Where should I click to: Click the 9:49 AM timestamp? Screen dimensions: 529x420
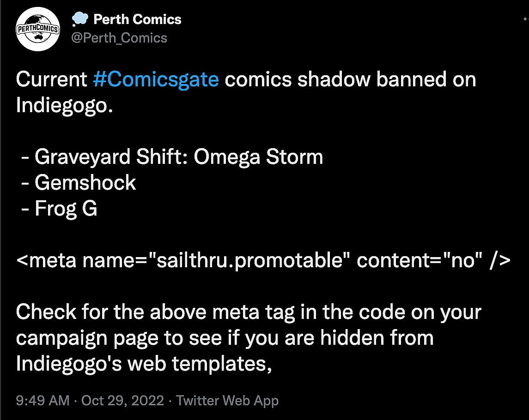43,400
